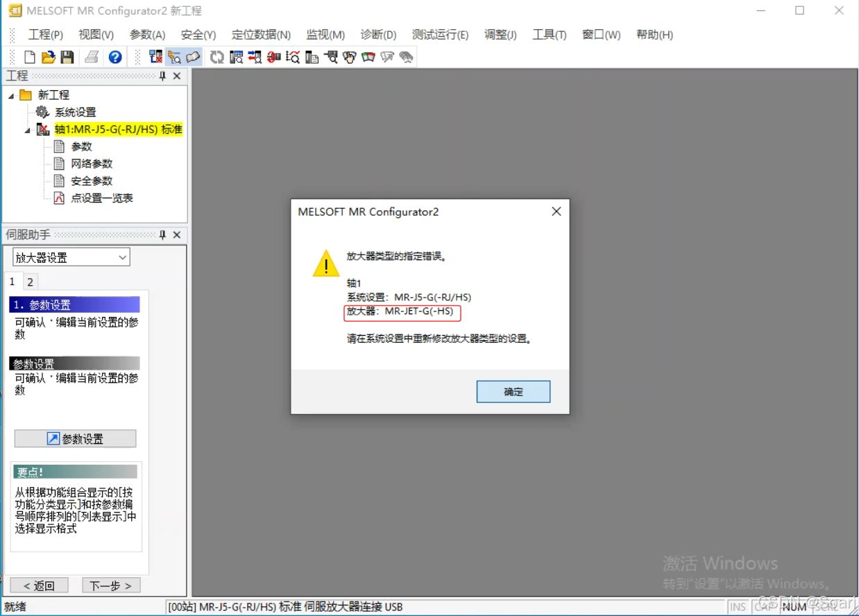Screen dimensions: 859x616
Task: Open the 测试运行(E) menu
Action: pos(440,35)
